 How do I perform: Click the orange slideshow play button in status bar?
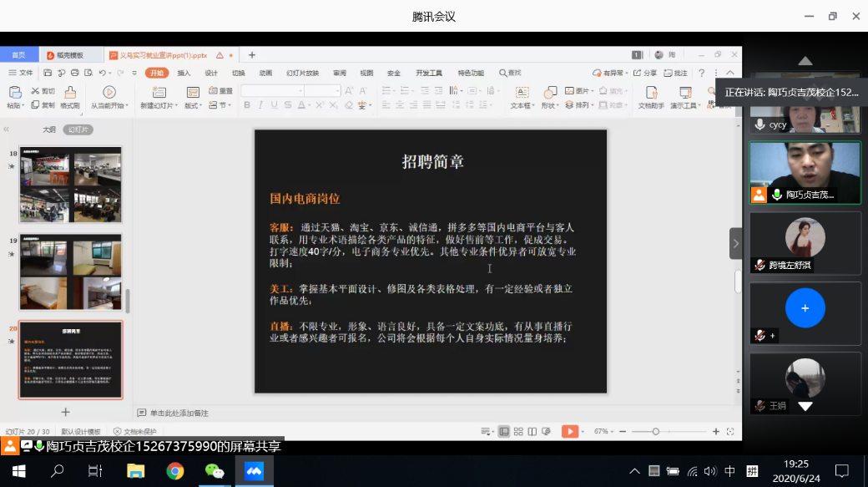pyautogui.click(x=569, y=431)
